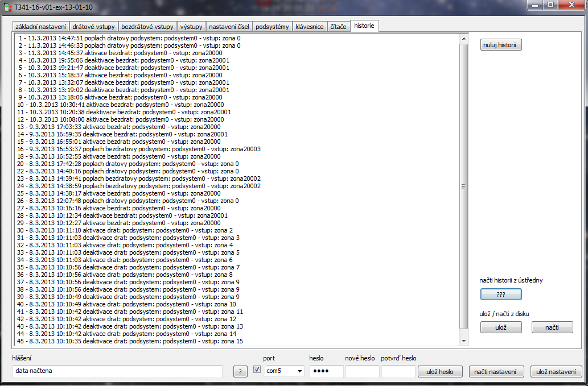Click the history list vertical scrollbar thumb
The image size is (588, 386).
tap(464, 186)
